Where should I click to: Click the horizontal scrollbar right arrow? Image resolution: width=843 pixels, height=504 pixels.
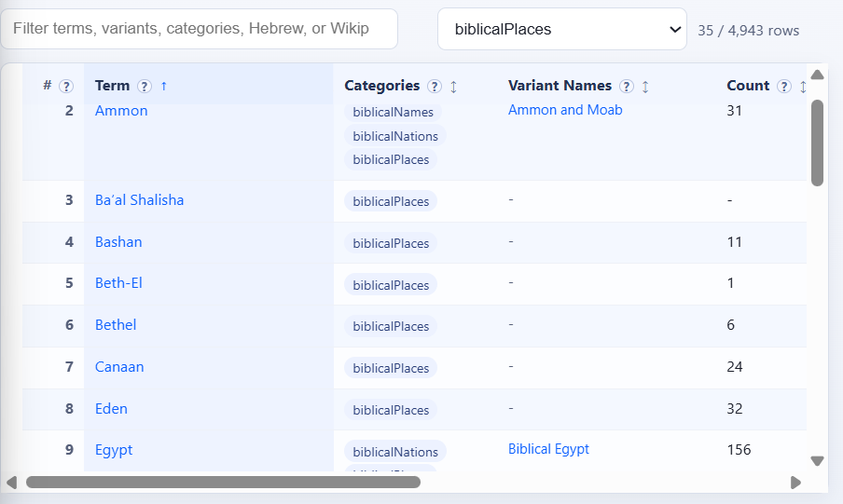coord(796,483)
